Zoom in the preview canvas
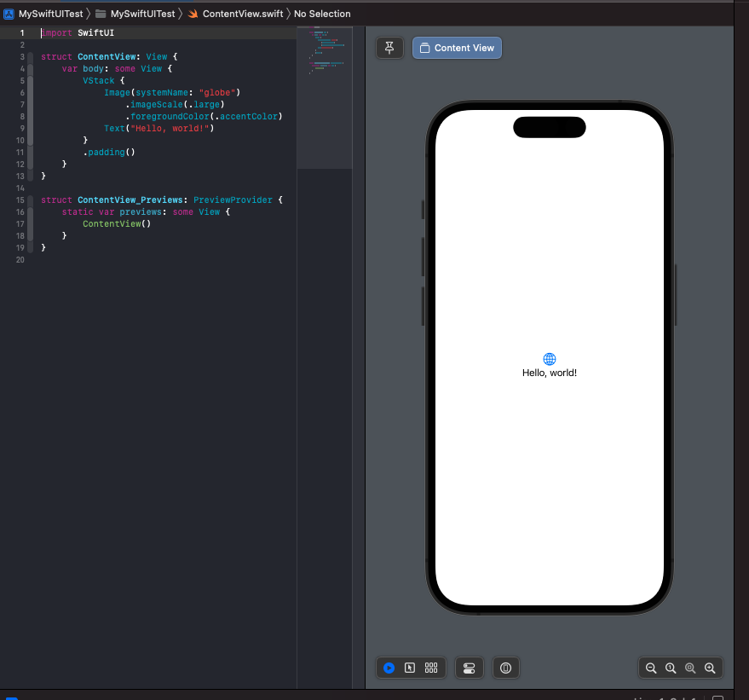749x700 pixels. click(x=710, y=668)
